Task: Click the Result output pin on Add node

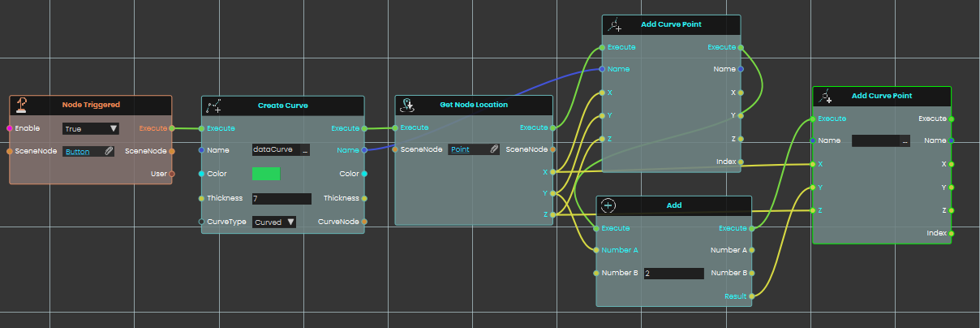Action: click(x=751, y=296)
